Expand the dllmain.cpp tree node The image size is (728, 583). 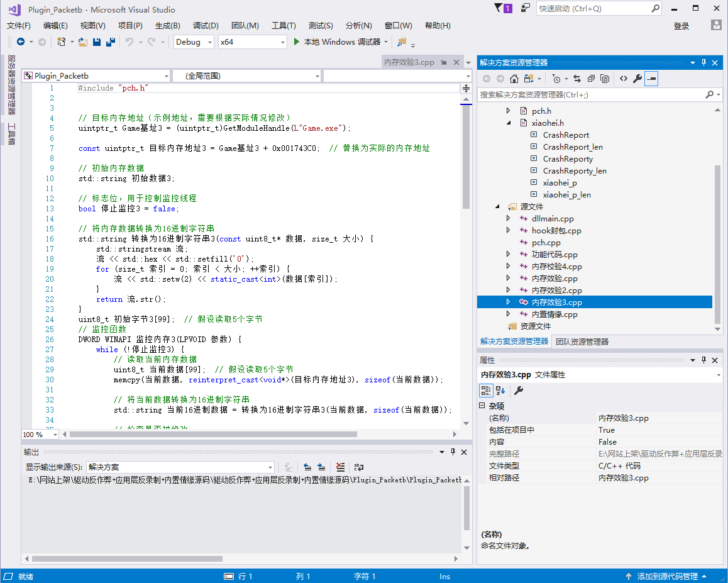509,219
